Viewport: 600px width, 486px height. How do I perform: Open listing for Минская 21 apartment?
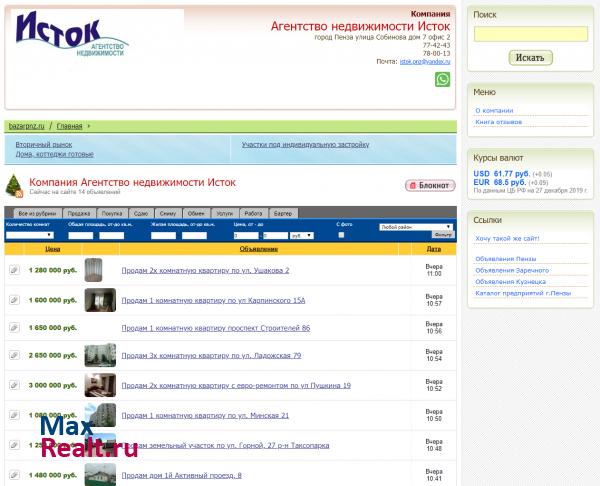[x=205, y=415]
